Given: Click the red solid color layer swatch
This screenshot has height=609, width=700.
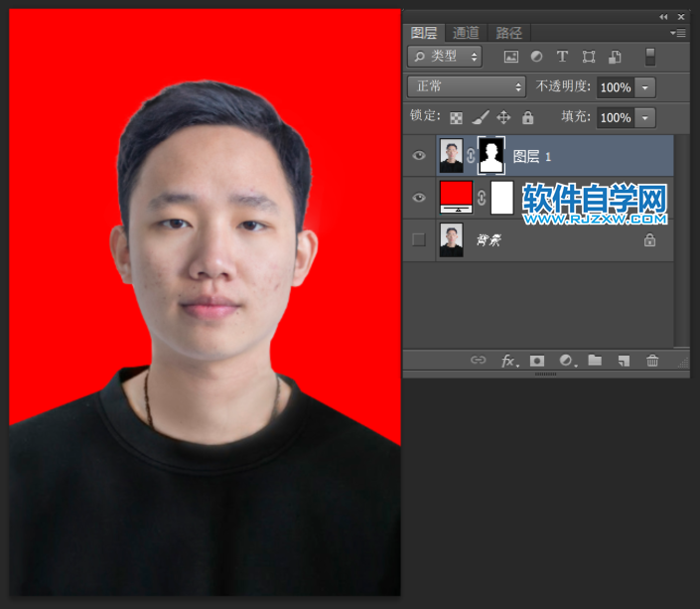Looking at the screenshot, I should [457, 197].
